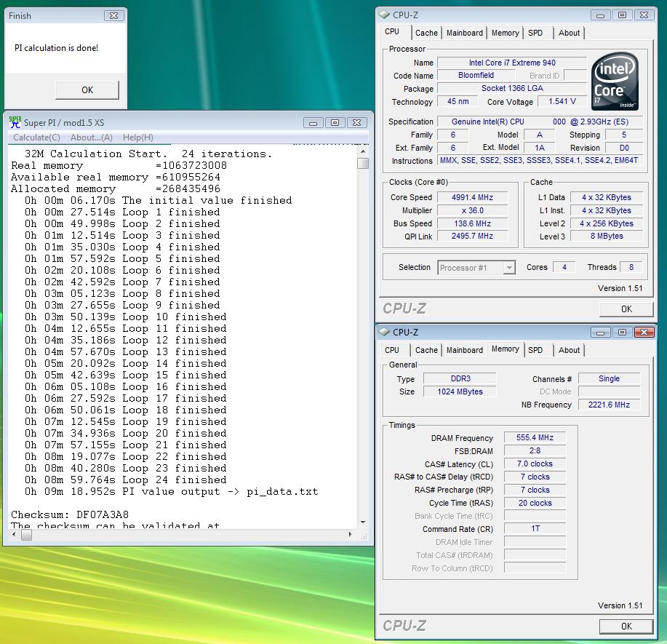Click the '32M Calculation Start' line
This screenshot has height=644, width=667.
(148, 154)
